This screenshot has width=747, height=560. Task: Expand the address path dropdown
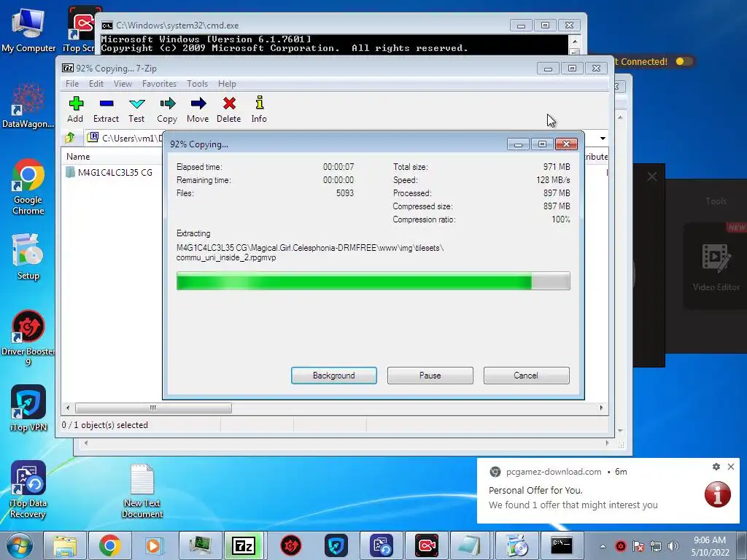tap(603, 139)
